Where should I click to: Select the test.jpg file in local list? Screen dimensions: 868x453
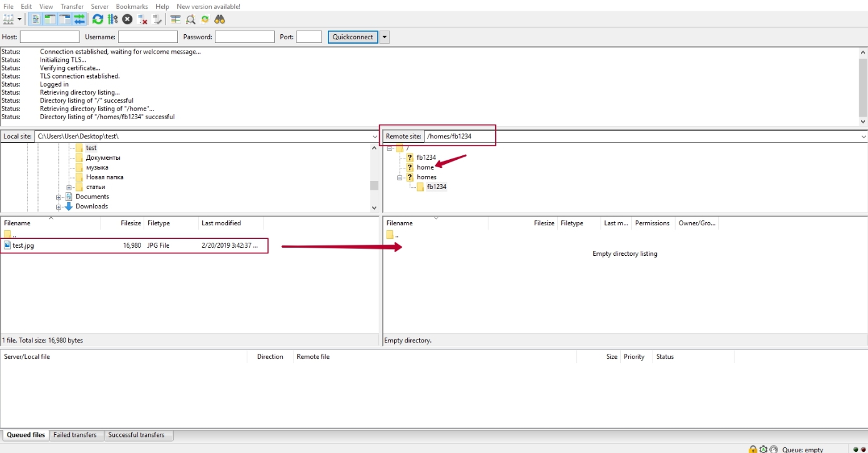pos(134,246)
